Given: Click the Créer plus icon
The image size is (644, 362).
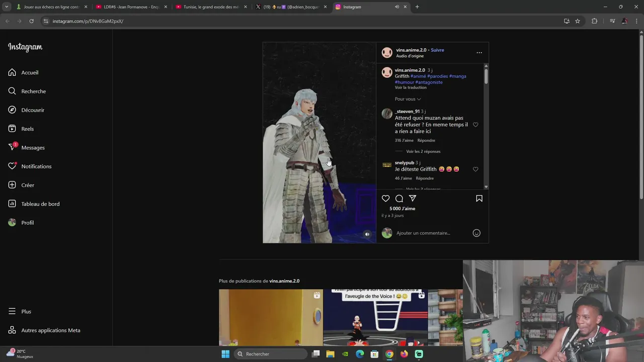Looking at the screenshot, I should (x=12, y=185).
